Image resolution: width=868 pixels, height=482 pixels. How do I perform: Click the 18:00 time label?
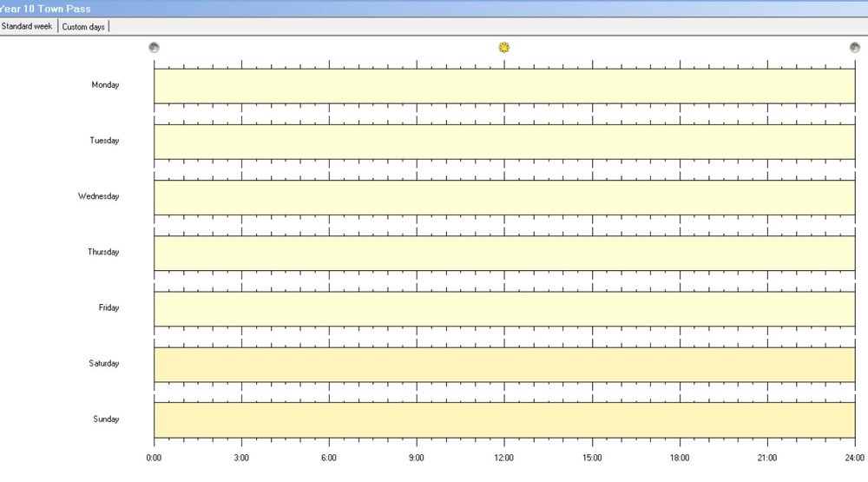[x=680, y=458]
